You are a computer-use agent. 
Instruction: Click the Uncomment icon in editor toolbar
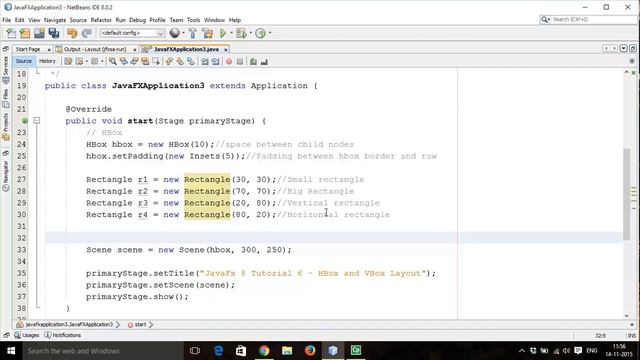[x=264, y=62]
